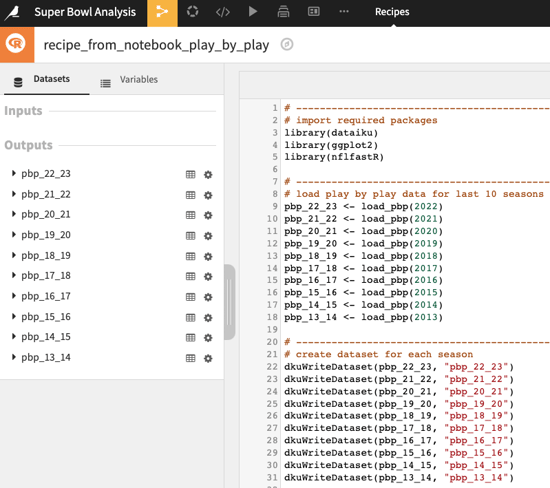The image size is (550, 488).
Task: Click the orange R recipe icon
Action: pos(16,44)
